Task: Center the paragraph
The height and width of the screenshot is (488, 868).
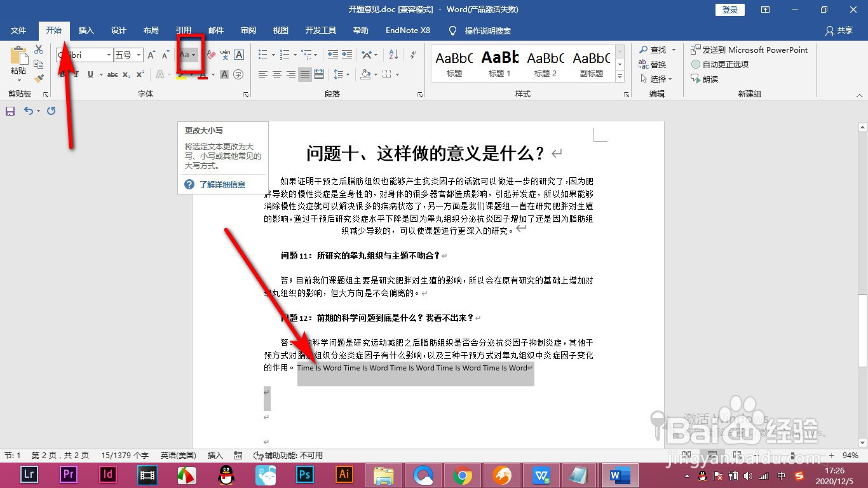Action: pos(277,74)
